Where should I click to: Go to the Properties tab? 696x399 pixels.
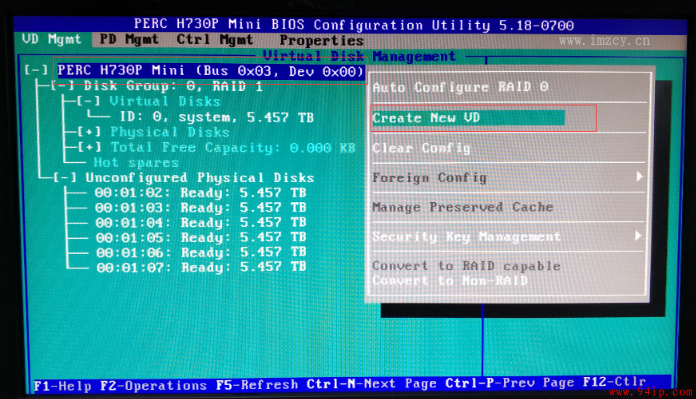pyautogui.click(x=321, y=40)
